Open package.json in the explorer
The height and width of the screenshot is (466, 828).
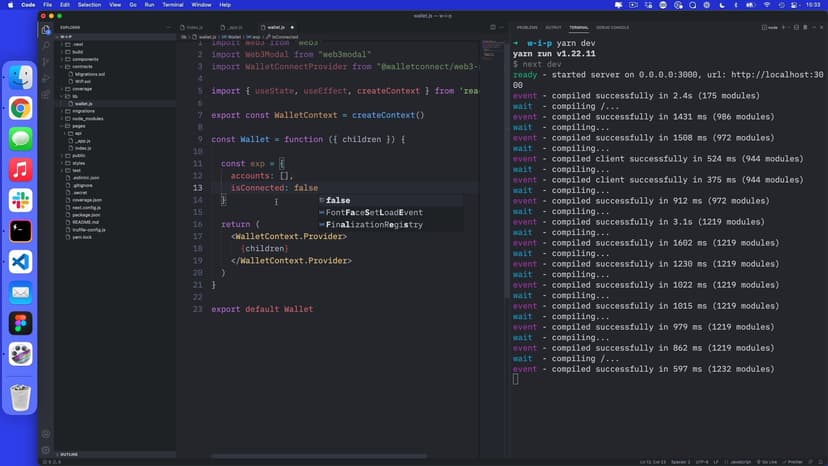pyautogui.click(x=87, y=214)
